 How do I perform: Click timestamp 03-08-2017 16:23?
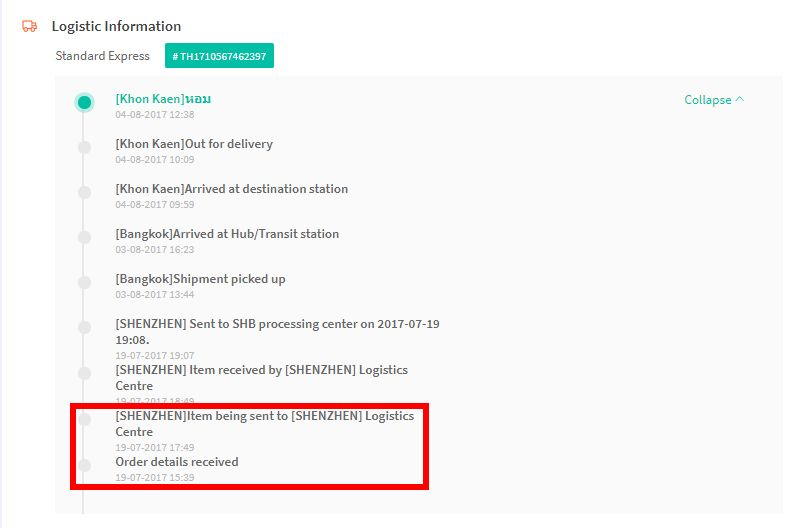click(x=154, y=250)
